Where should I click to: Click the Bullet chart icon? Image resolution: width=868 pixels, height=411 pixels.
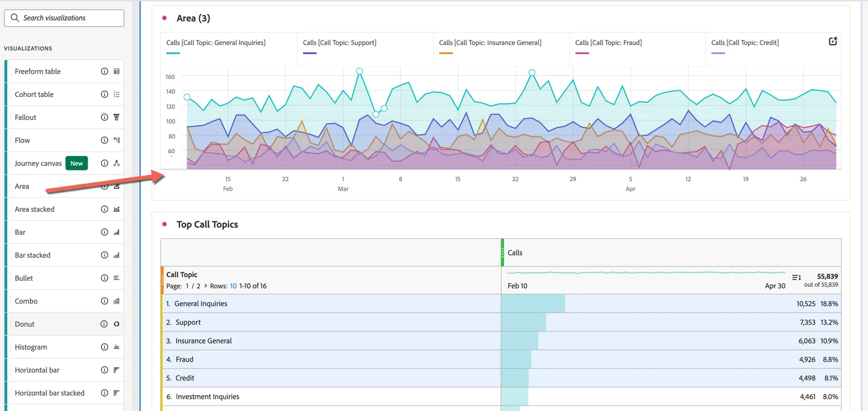point(116,278)
